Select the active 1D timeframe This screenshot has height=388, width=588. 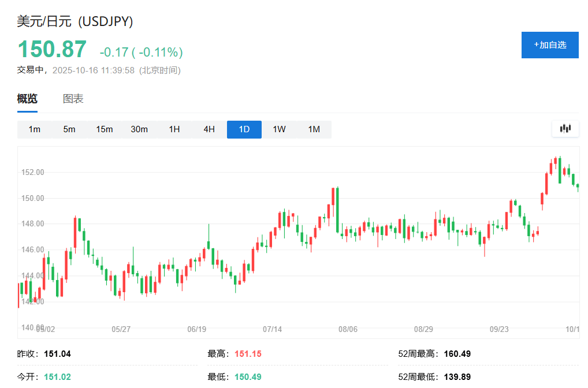(244, 129)
